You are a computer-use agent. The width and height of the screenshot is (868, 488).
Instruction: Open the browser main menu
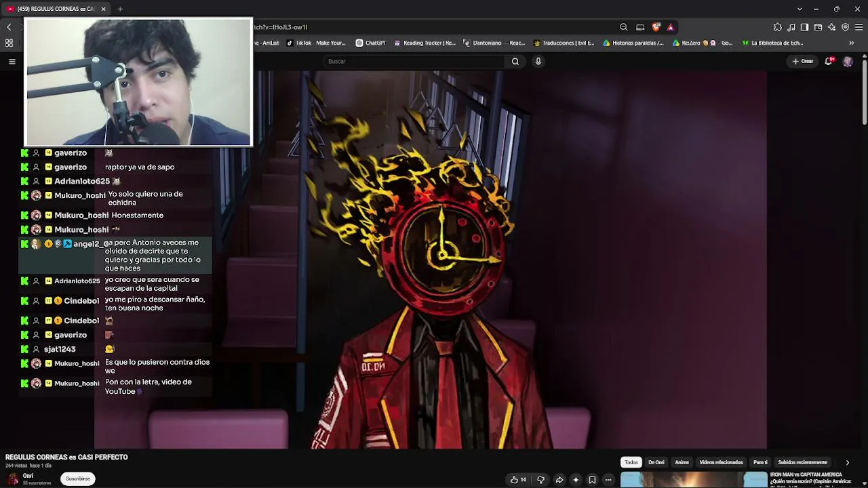pyautogui.click(x=859, y=27)
